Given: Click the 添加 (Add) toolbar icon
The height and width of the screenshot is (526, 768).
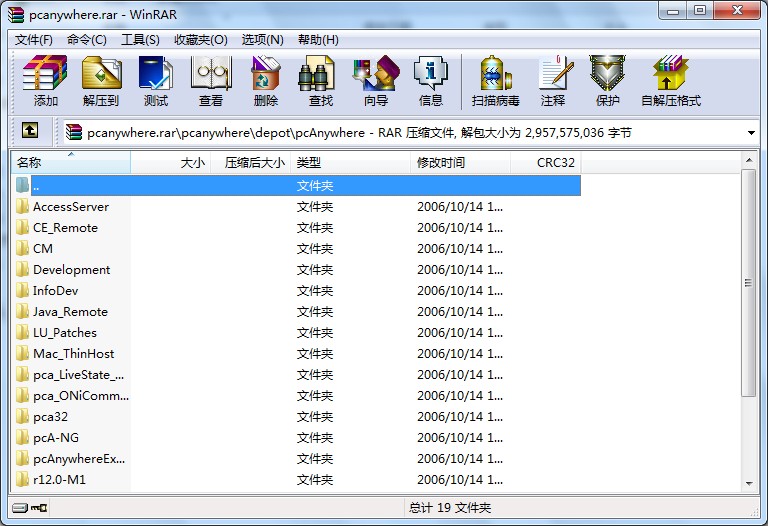Looking at the screenshot, I should coord(45,73).
